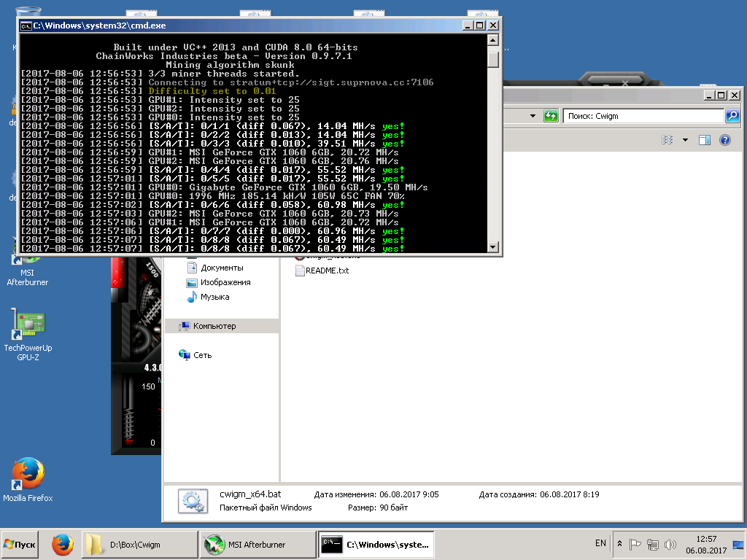Click the show desktop button in the taskbar
The height and width of the screenshot is (560, 747).
point(738,545)
